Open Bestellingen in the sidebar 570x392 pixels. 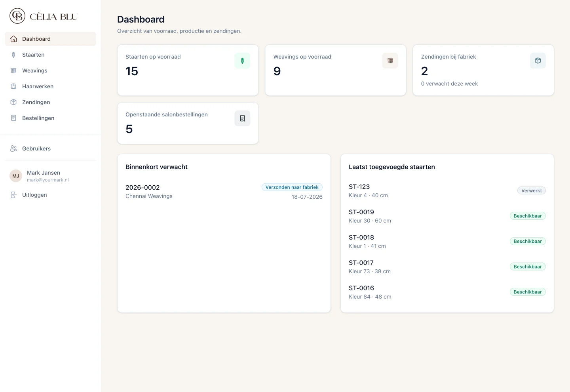50,118
